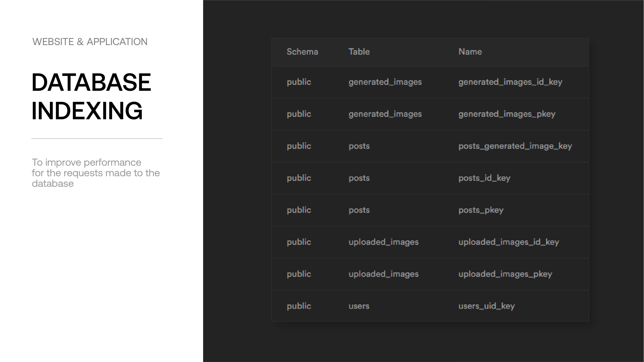
Task: Click public schema cell in first row
Action: (299, 82)
